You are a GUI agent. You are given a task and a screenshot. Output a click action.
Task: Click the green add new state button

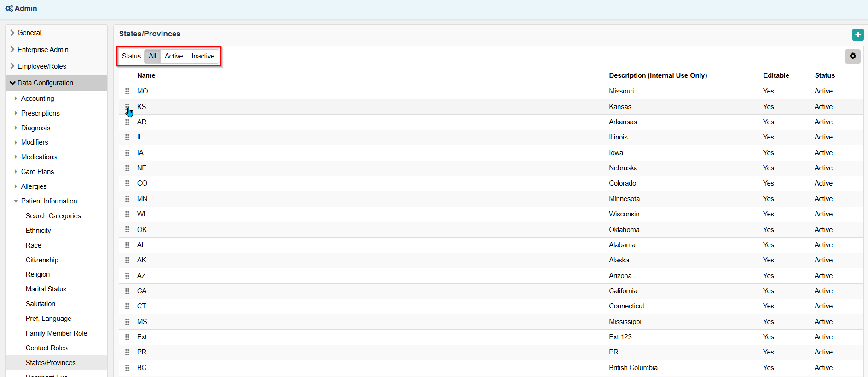coord(857,35)
